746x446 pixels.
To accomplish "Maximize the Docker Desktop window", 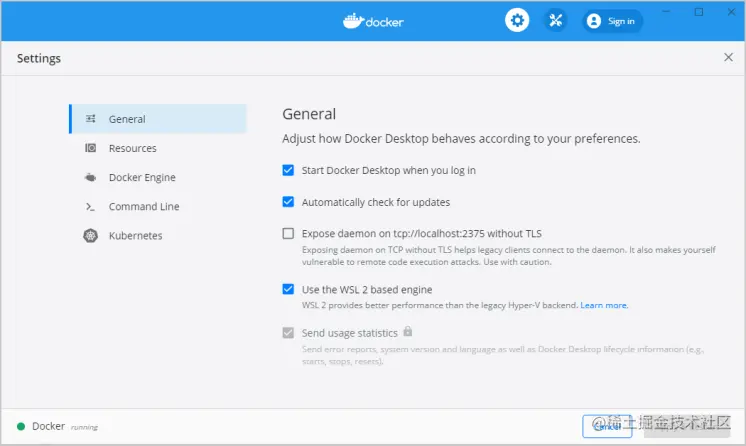I will tap(698, 11).
